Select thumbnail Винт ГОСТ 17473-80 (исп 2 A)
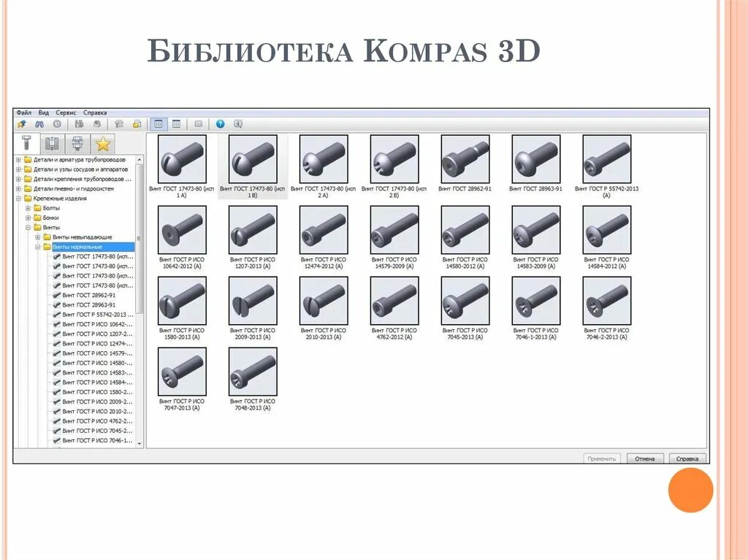Screen dimensions: 748x560 click(324, 159)
